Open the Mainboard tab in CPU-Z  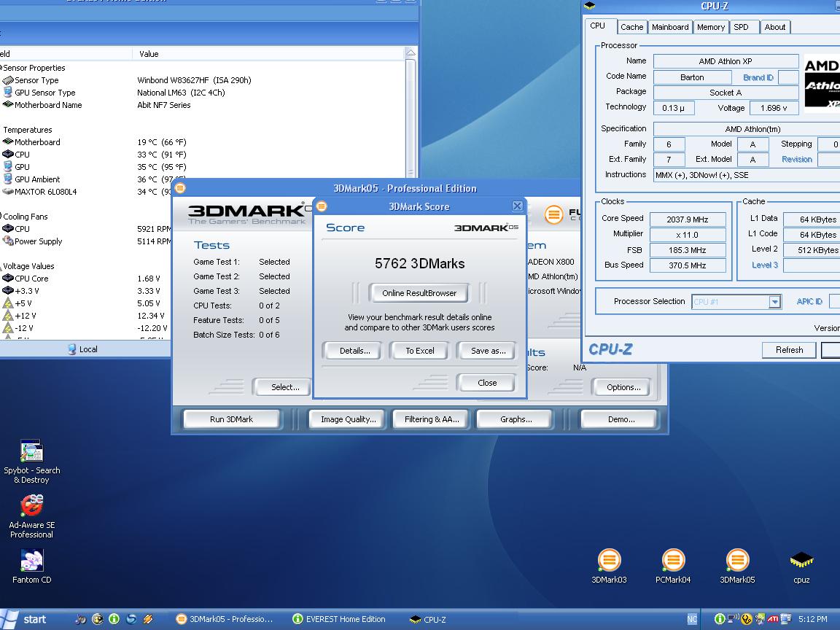click(669, 27)
